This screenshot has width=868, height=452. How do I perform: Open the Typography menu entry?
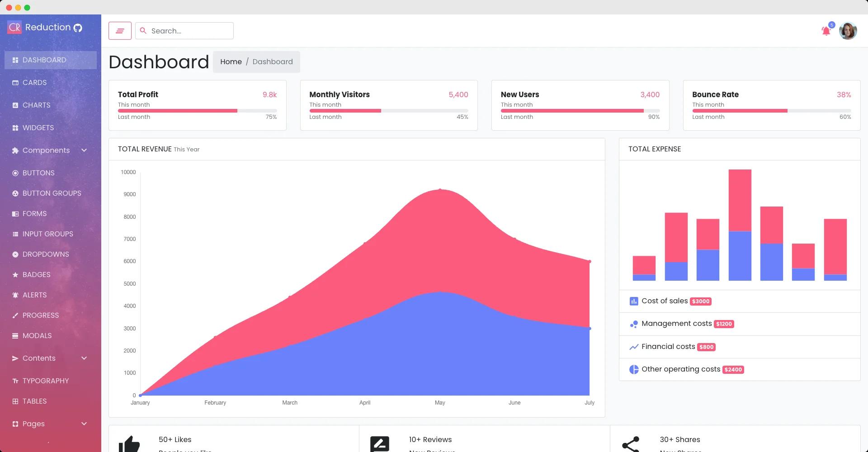pyautogui.click(x=45, y=381)
